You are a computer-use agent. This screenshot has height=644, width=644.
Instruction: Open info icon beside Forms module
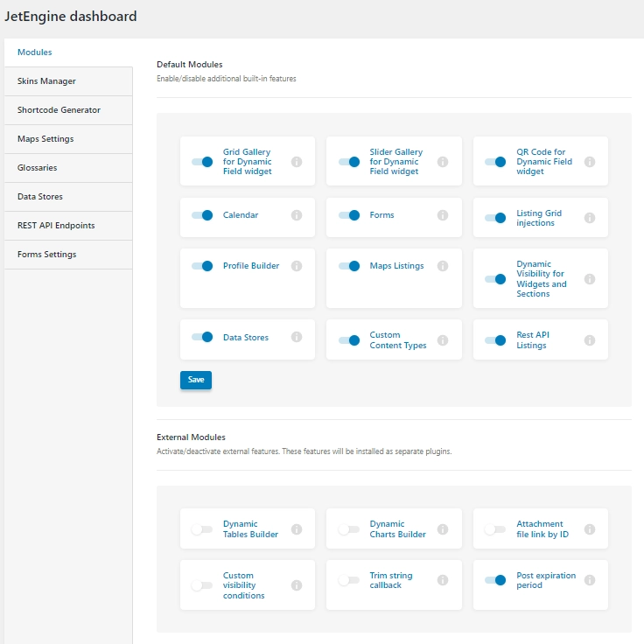(443, 215)
